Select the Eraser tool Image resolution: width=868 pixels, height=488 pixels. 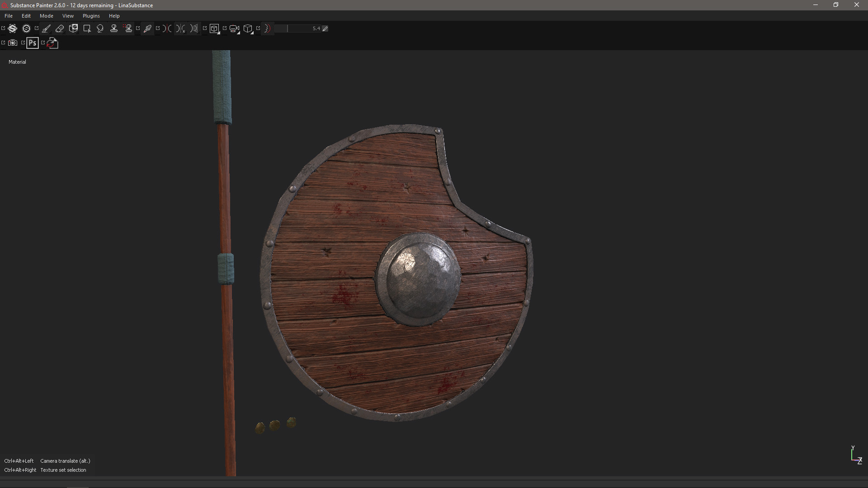60,28
